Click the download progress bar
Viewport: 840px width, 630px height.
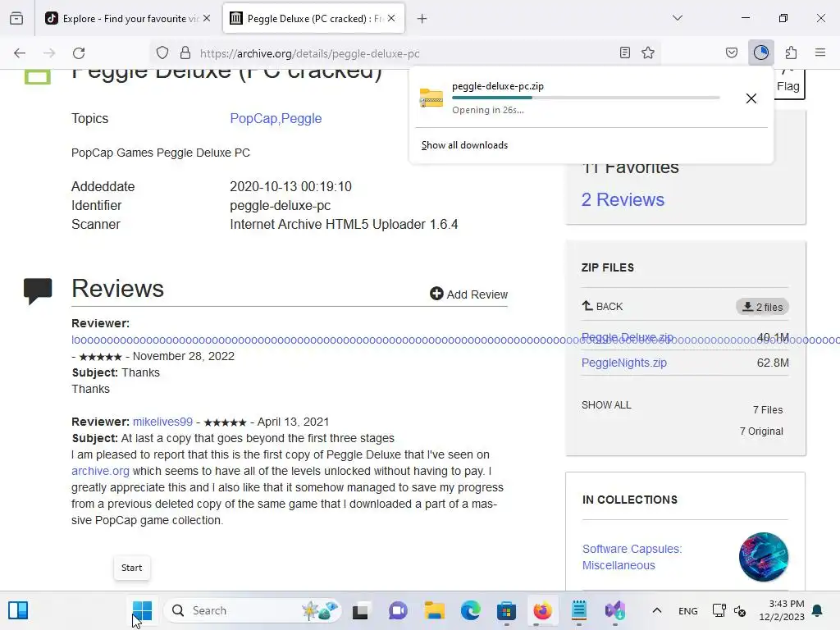click(586, 98)
